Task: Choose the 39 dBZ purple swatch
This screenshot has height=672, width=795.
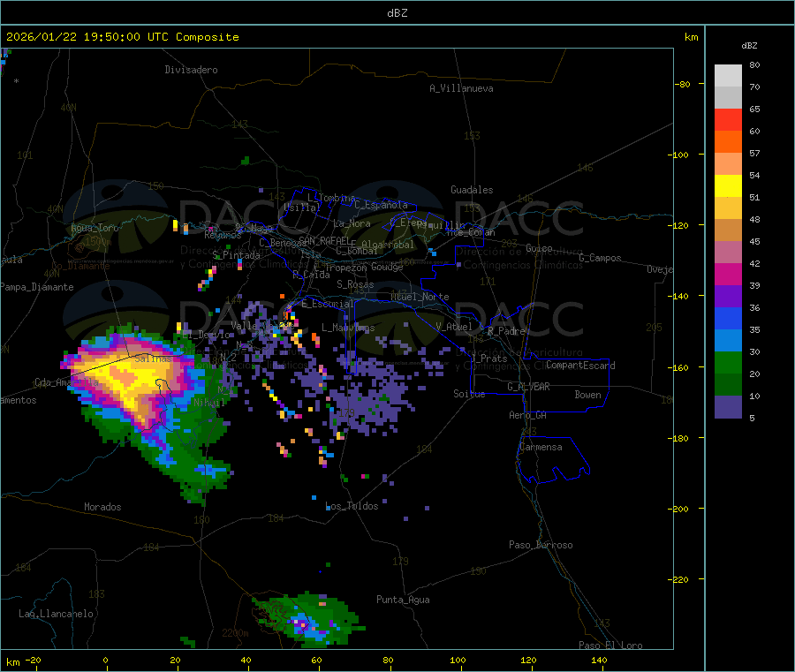Action: click(728, 297)
